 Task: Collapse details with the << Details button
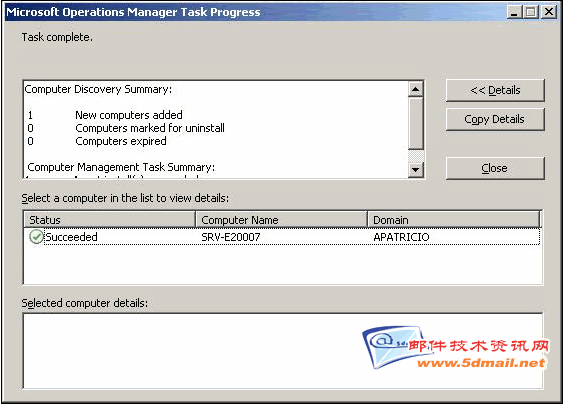click(495, 90)
